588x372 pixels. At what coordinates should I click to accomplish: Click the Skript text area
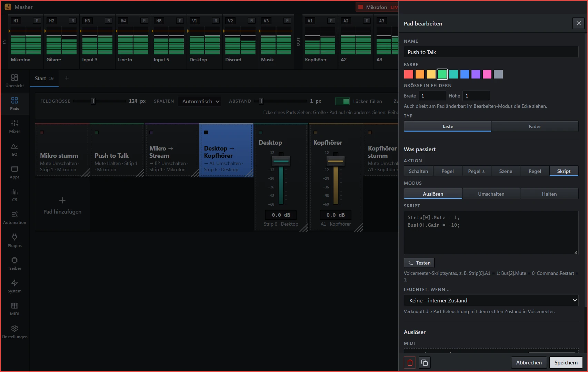pyautogui.click(x=491, y=233)
